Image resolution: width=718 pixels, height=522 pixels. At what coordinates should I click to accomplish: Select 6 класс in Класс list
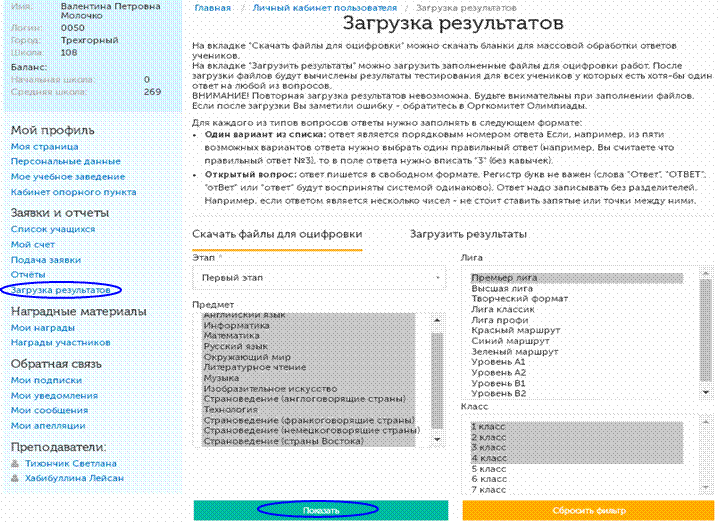(577, 479)
